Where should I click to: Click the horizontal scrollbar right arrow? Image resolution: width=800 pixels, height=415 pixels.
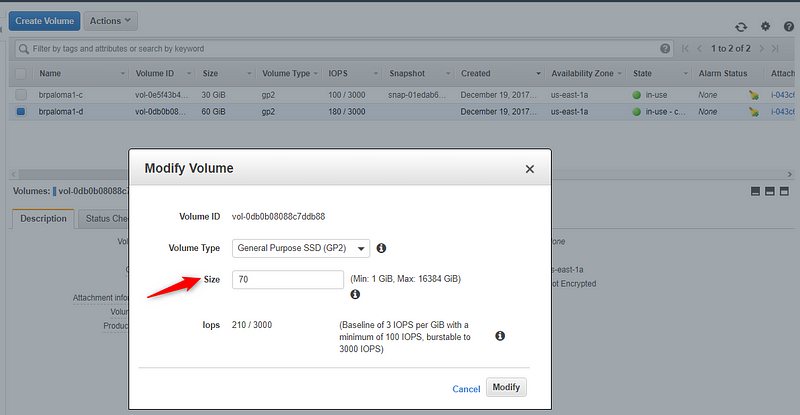click(x=790, y=174)
